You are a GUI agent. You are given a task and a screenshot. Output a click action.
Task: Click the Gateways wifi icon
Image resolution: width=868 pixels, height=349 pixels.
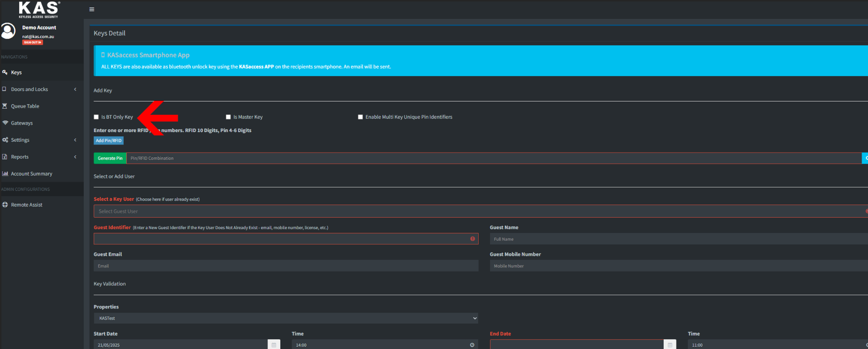(5, 123)
